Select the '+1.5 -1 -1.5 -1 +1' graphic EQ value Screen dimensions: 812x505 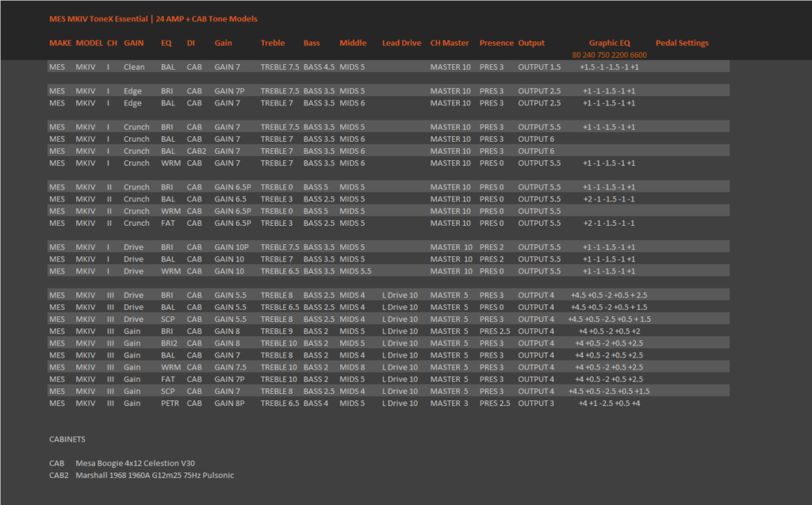[609, 67]
